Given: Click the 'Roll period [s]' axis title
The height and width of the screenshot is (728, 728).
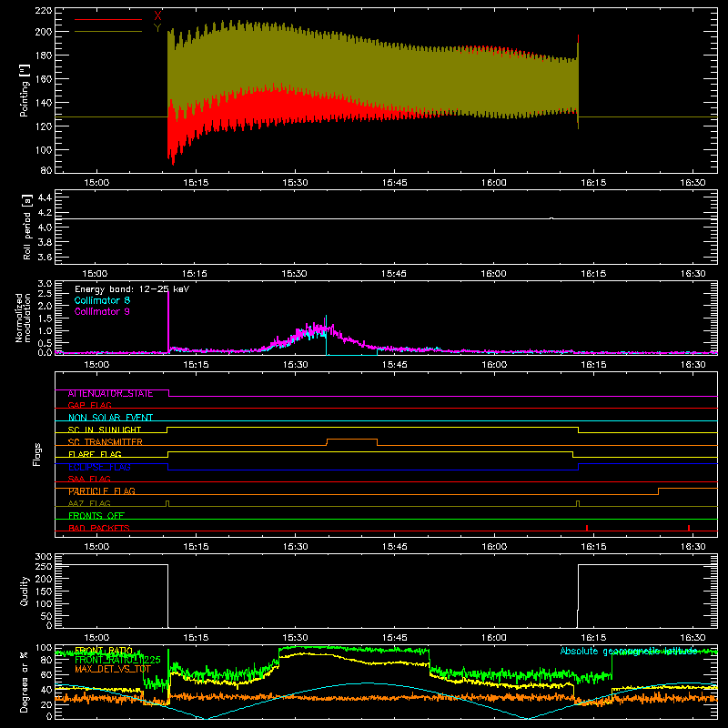Looking at the screenshot, I should pyautogui.click(x=27, y=227).
